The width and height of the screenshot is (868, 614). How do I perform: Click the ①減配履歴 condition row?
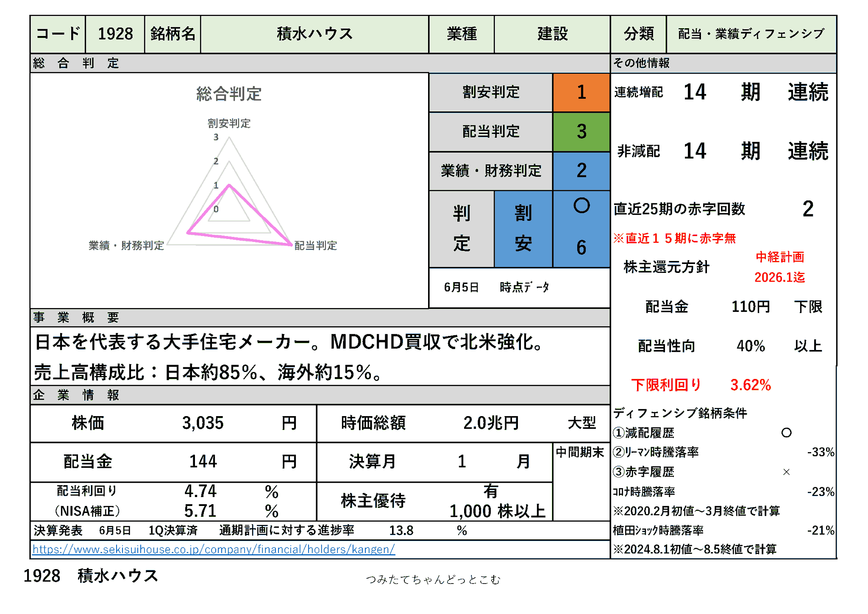[x=702, y=433]
